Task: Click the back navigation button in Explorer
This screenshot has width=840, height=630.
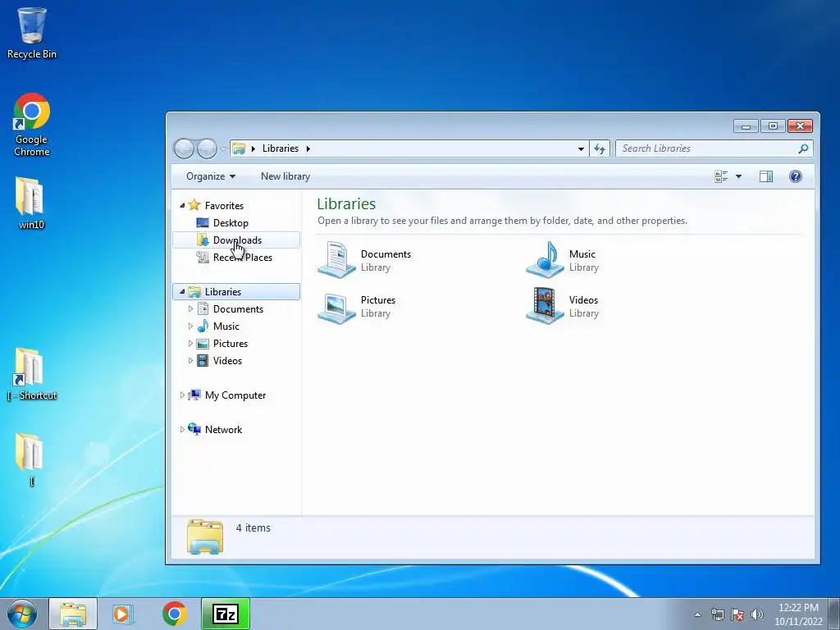Action: pos(184,148)
